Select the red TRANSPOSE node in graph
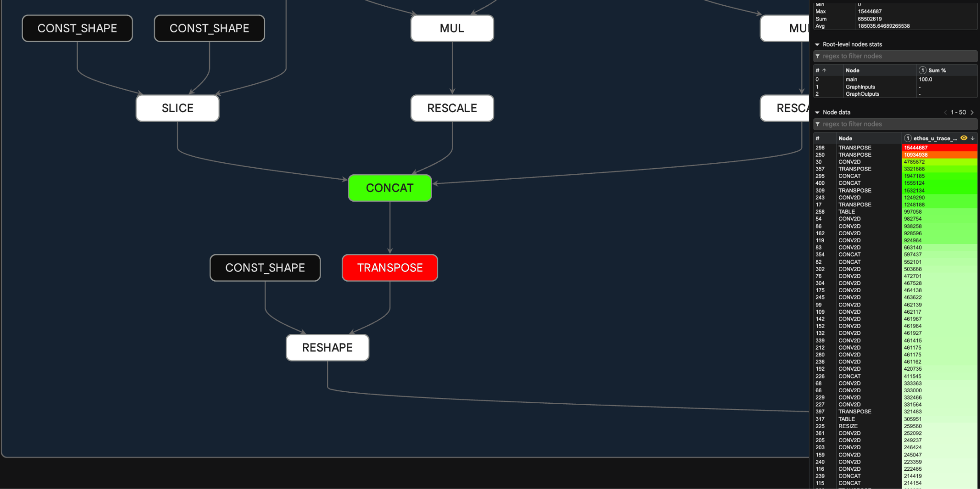 click(390, 268)
